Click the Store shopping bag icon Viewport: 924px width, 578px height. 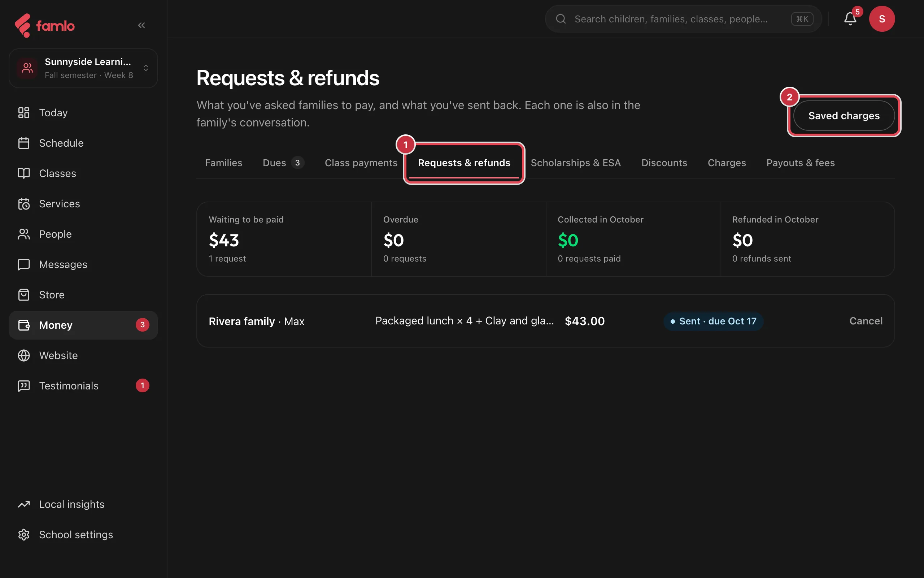coord(24,295)
